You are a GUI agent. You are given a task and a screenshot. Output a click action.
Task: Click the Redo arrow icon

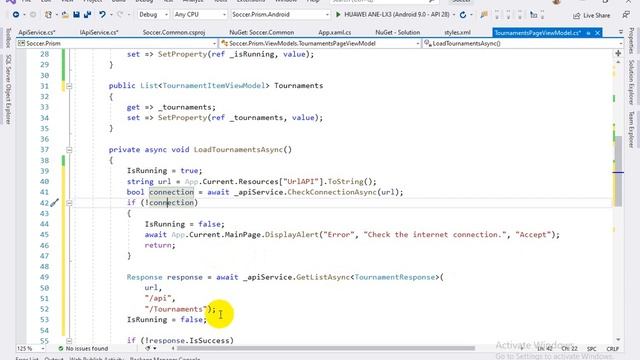coord(120,15)
